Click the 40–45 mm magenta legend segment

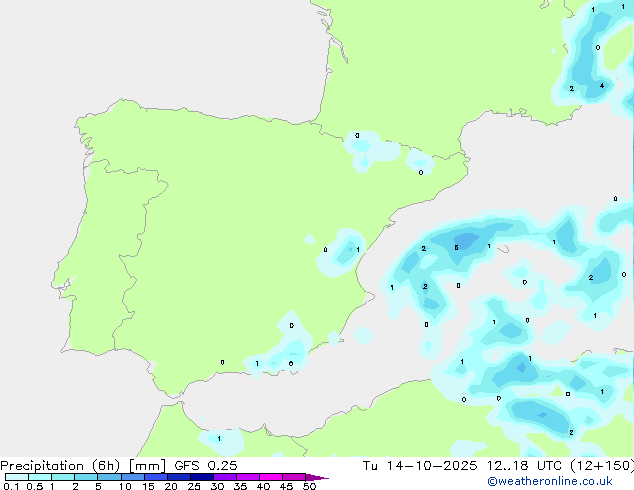tap(271, 477)
